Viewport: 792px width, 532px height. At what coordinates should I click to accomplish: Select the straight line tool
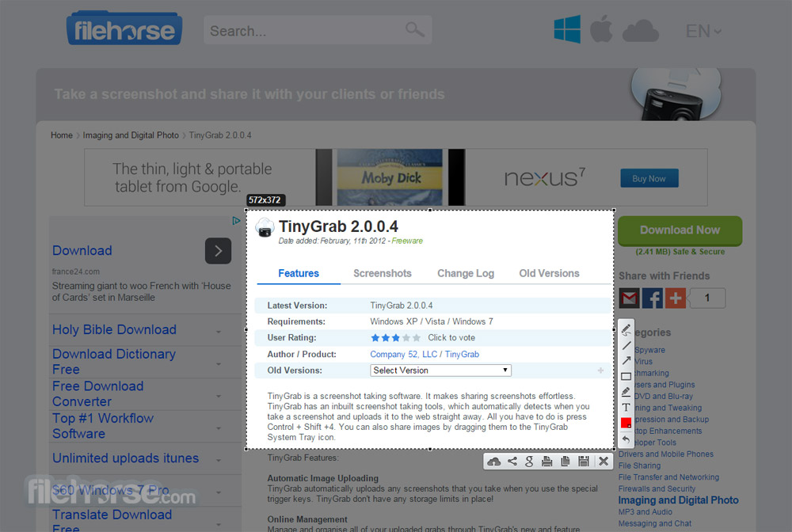(x=626, y=346)
